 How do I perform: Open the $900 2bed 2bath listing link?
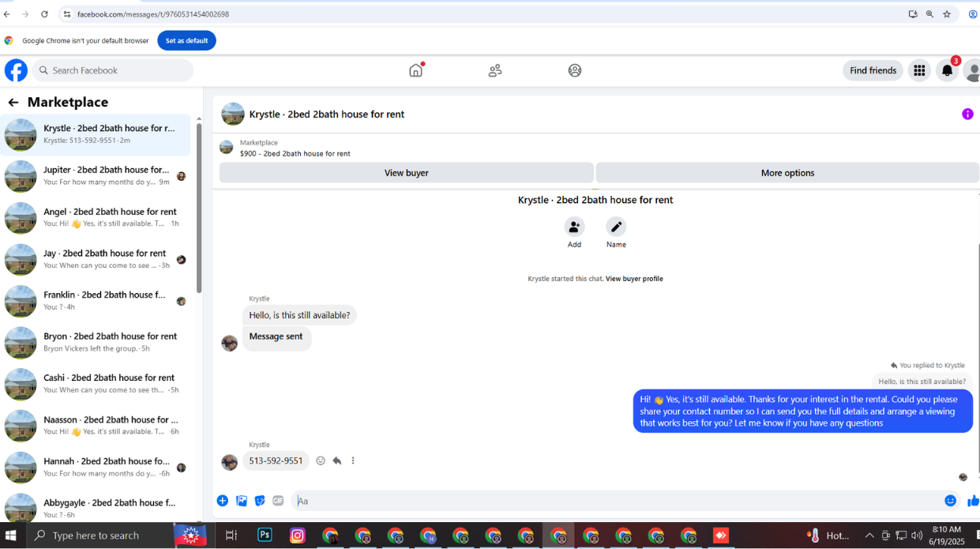coord(295,153)
